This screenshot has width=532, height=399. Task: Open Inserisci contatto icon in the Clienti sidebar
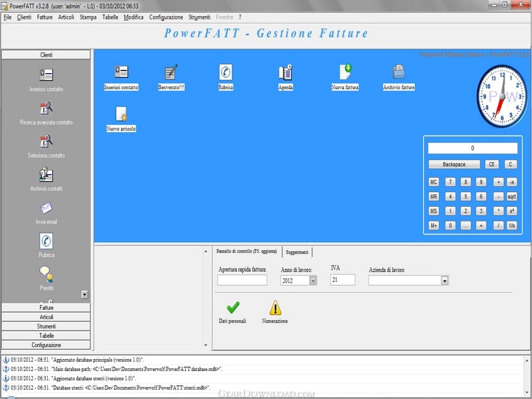[x=46, y=74]
